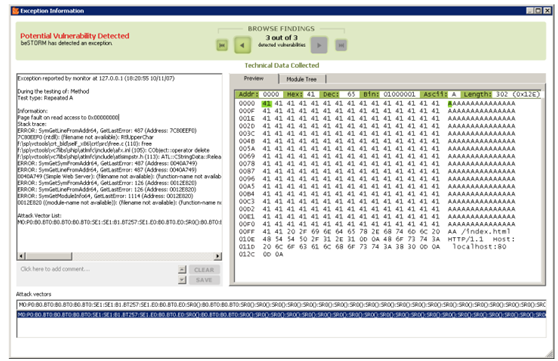Select highlighted hex byte 41 at address 0000

(266, 104)
